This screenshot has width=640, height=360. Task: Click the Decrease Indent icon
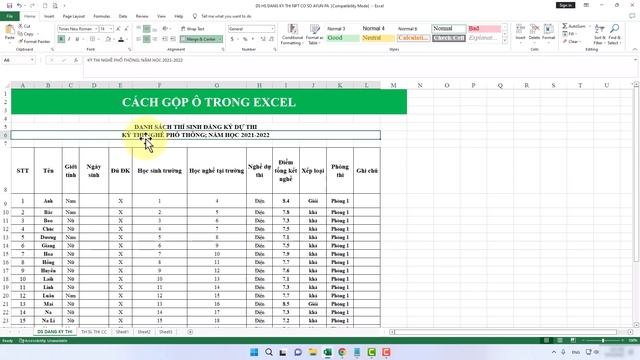[x=165, y=39]
